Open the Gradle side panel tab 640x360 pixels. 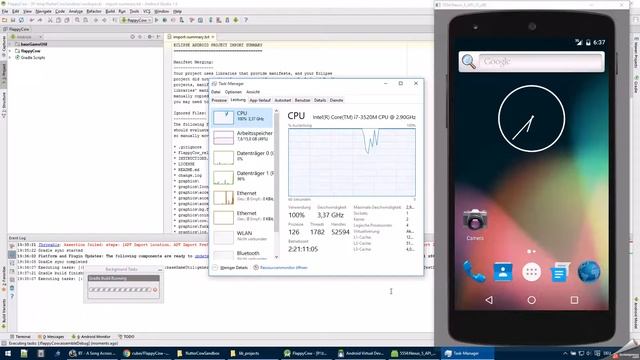point(636,84)
